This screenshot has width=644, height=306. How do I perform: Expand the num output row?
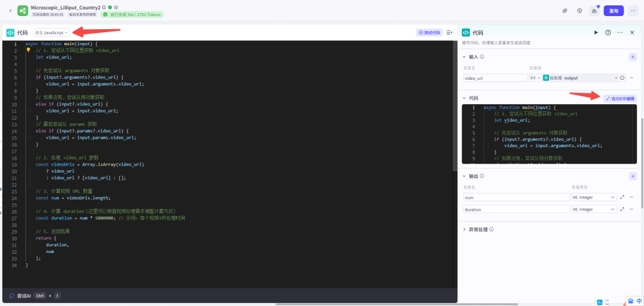coord(622,197)
